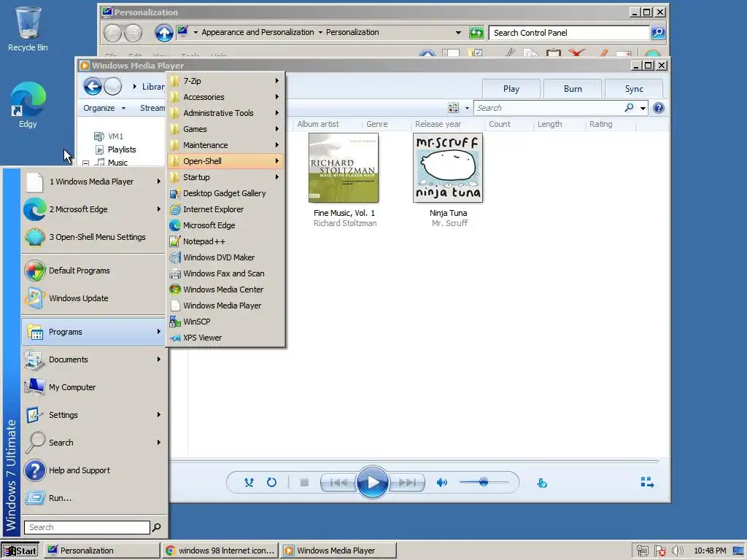Mute the Media Player volume
747x560 pixels.
click(x=442, y=483)
